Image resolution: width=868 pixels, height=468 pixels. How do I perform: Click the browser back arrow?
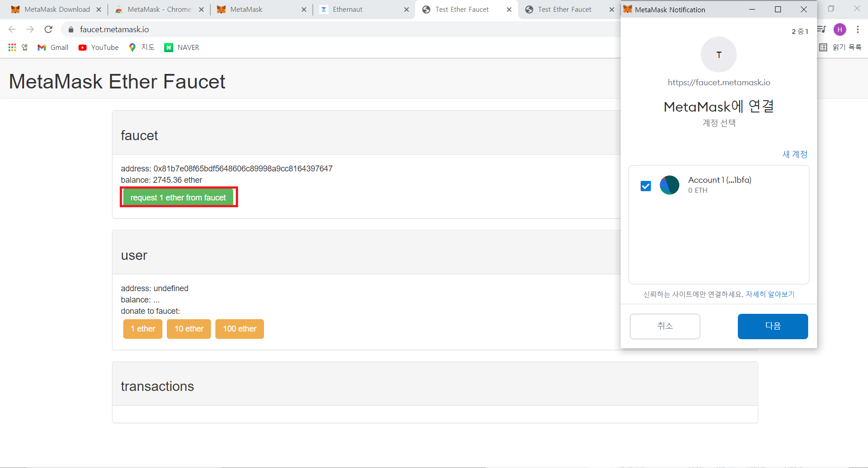[x=12, y=29]
